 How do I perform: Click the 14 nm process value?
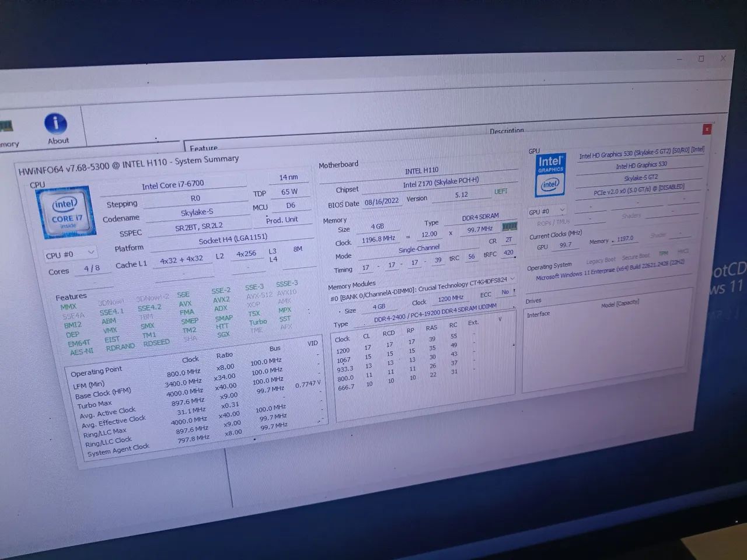pyautogui.click(x=288, y=177)
